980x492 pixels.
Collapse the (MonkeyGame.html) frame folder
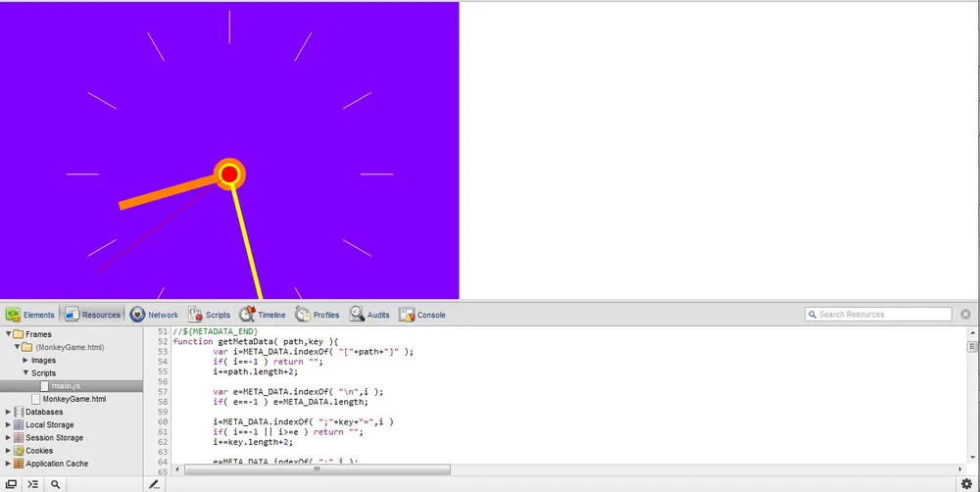(18, 347)
